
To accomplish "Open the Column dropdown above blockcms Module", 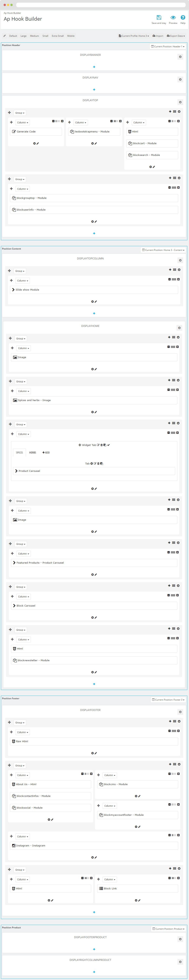I will point(109,775).
